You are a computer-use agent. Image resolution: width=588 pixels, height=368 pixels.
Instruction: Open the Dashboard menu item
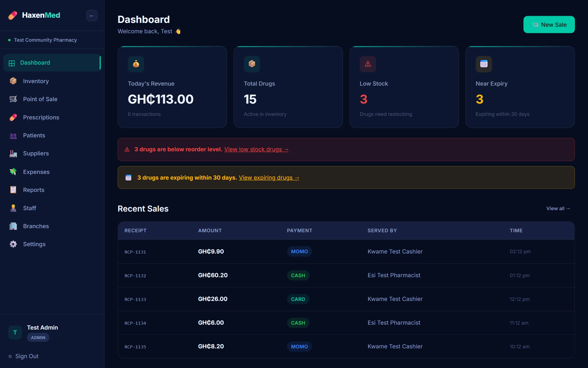click(52, 63)
